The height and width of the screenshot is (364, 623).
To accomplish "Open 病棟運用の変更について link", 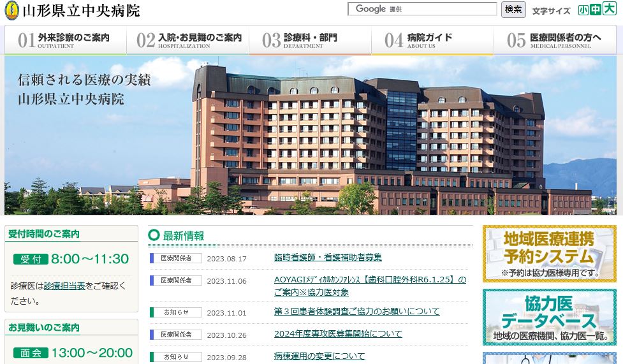I will [319, 356].
